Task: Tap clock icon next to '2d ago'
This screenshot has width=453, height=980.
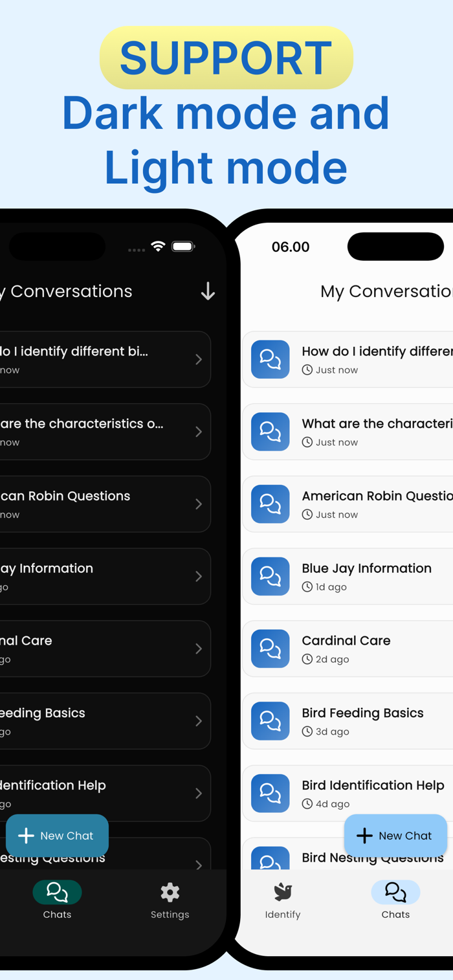Action: click(307, 660)
